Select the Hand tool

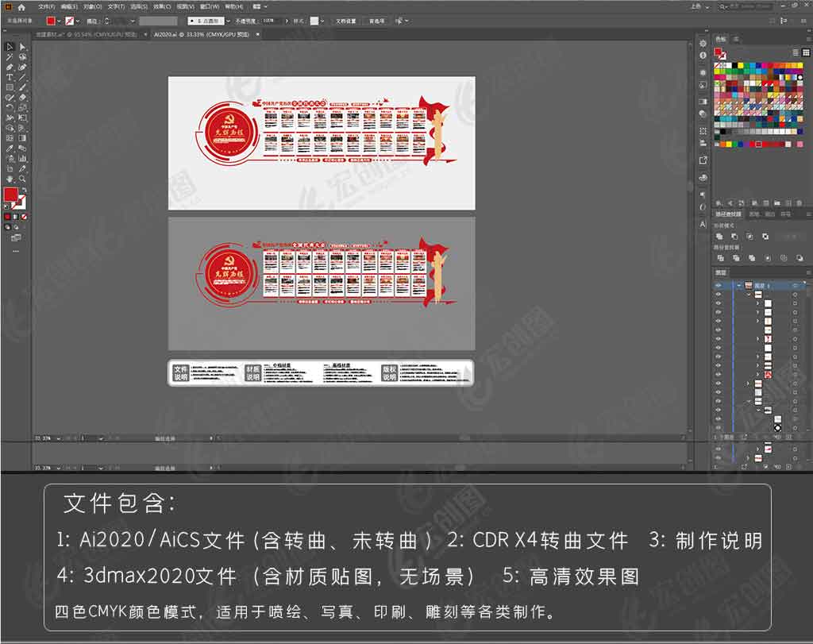coord(10,179)
